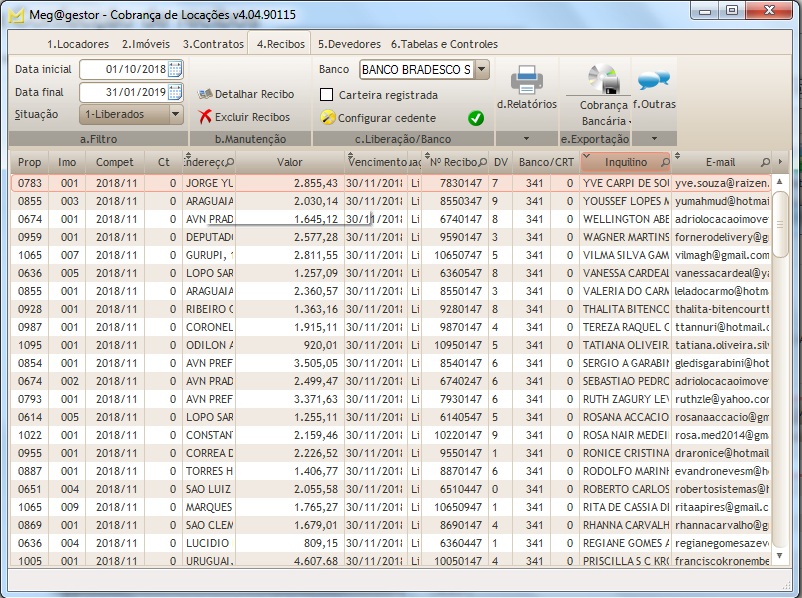Click the search icon in Nº Recibo column

[483, 162]
